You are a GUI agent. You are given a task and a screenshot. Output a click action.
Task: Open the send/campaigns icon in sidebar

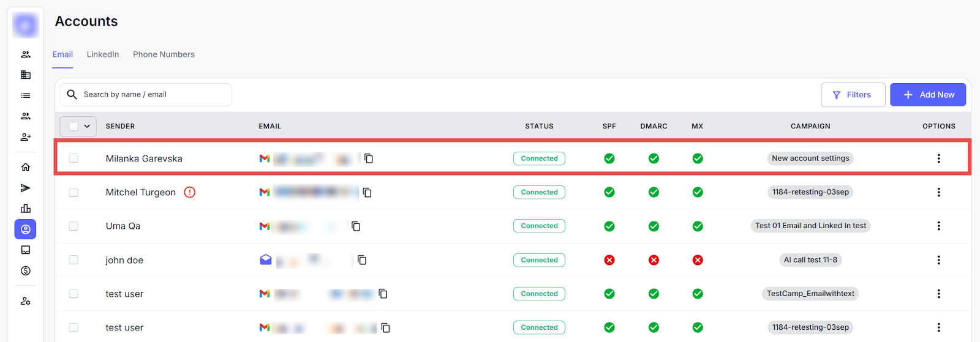coord(26,188)
